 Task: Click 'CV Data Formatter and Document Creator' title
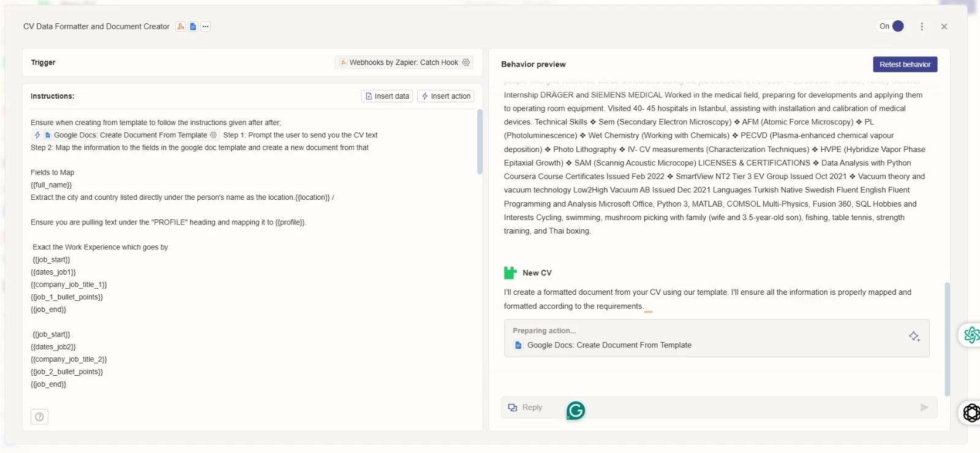click(x=96, y=26)
